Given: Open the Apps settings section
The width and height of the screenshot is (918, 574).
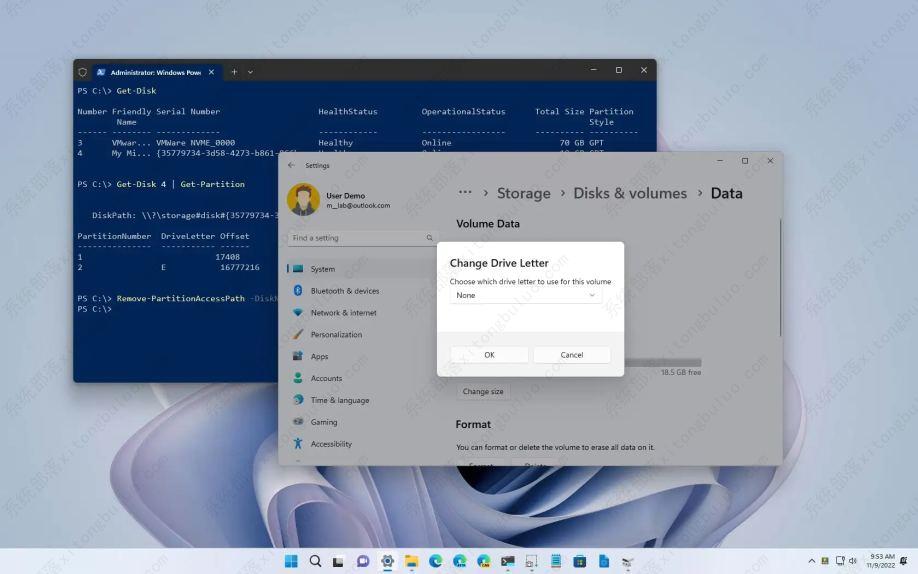Looking at the screenshot, I should 319,357.
